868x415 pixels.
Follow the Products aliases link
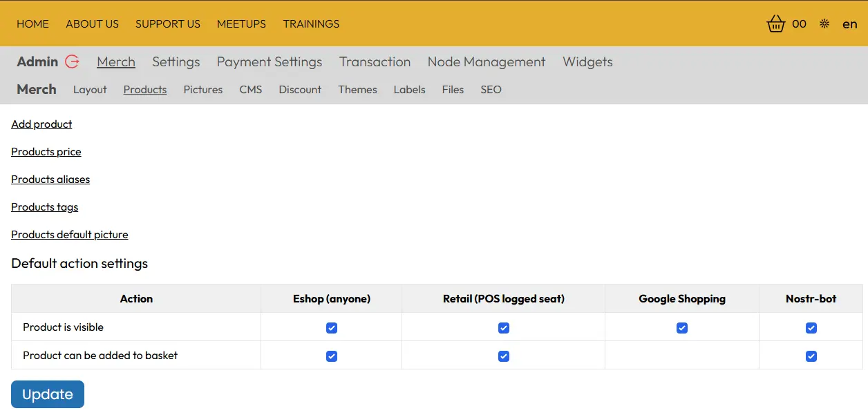pyautogui.click(x=50, y=179)
